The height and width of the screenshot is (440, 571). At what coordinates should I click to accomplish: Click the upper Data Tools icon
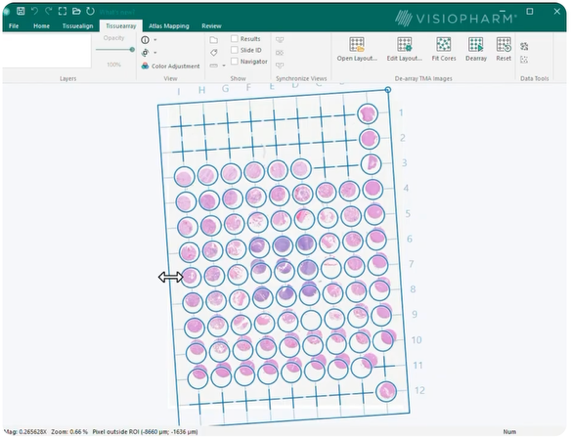point(524,46)
